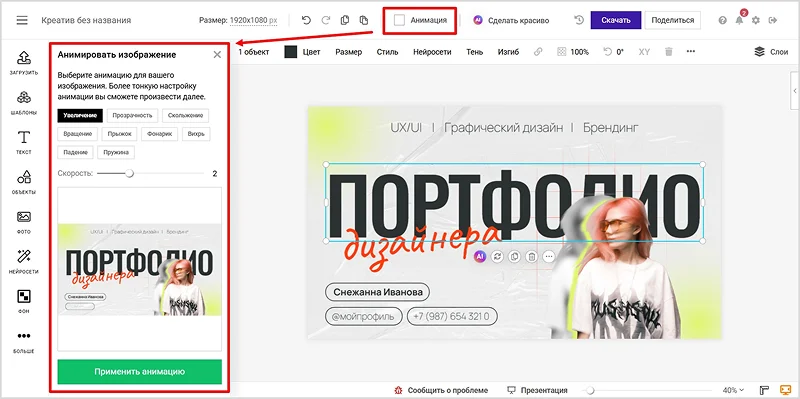800x399 pixels.
Task: Select the Фонарик animation
Action: (x=159, y=134)
